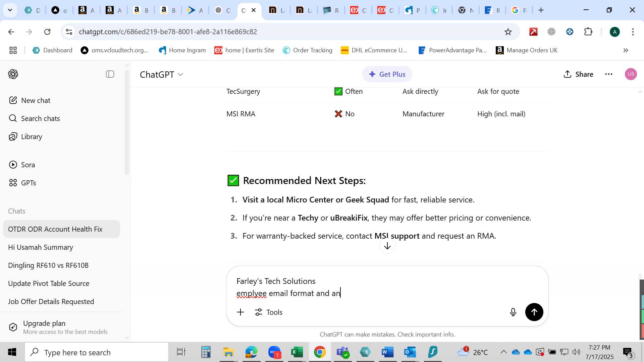This screenshot has height=362, width=644.
Task: Bookmark this page with star icon
Action: [508, 32]
